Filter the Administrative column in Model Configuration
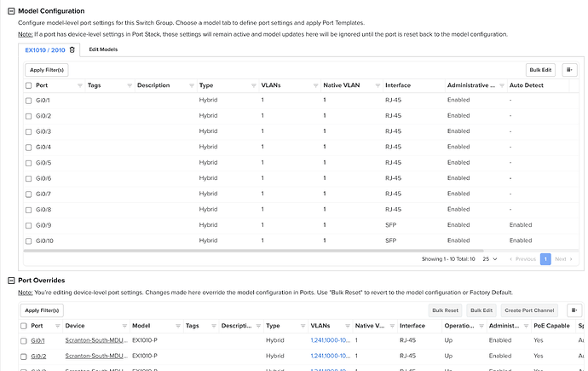 [501, 85]
